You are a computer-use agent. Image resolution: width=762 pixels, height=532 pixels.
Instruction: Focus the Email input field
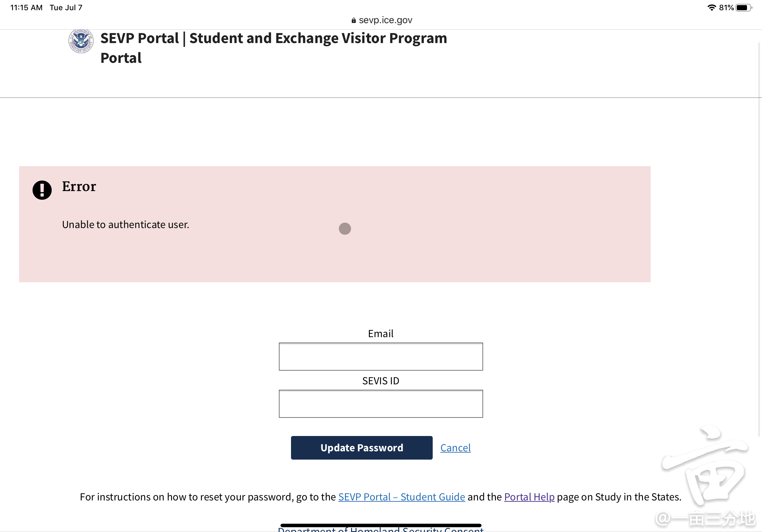pos(381,357)
